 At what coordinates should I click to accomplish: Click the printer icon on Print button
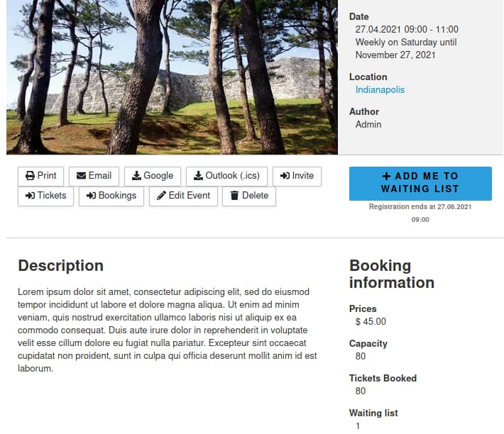tap(30, 176)
